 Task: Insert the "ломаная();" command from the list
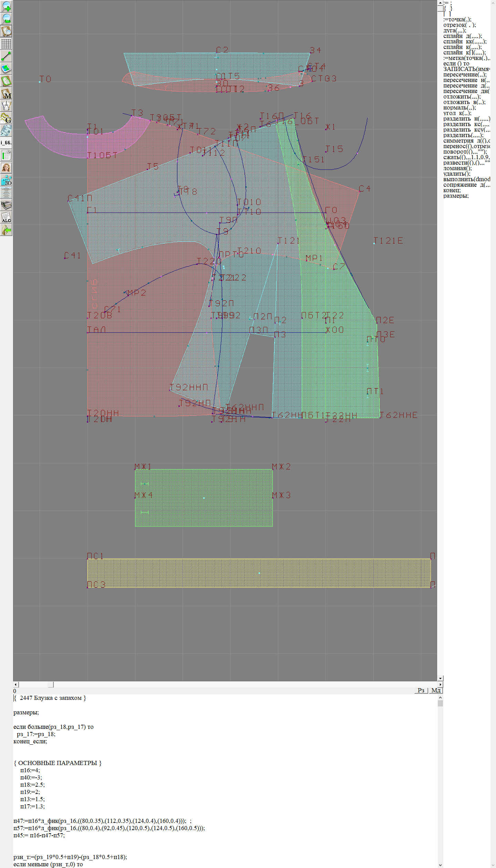[457, 168]
